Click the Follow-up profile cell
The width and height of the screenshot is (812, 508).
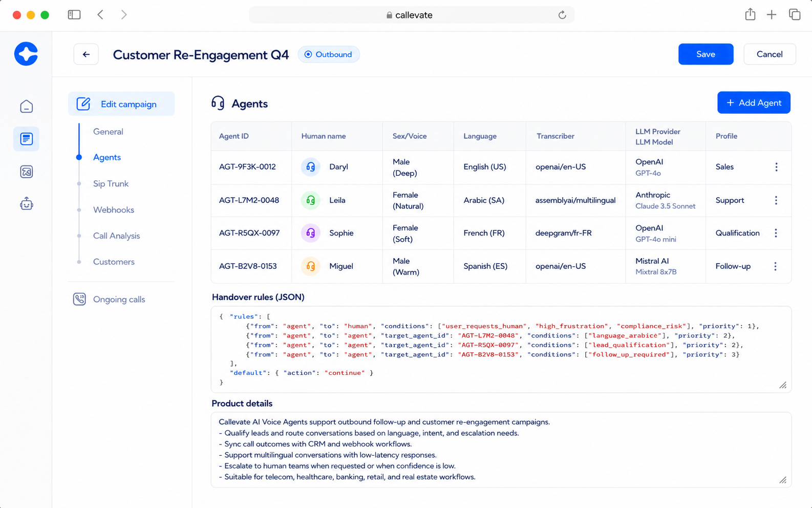(733, 266)
